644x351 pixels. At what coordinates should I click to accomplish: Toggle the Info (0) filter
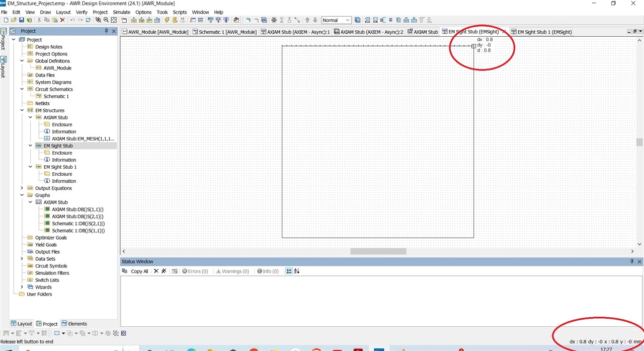(268, 271)
